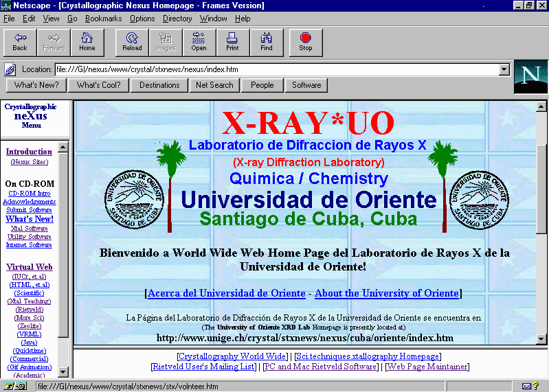This screenshot has height=392, width=549.
Task: Open the Submit Software link
Action: [x=29, y=210]
